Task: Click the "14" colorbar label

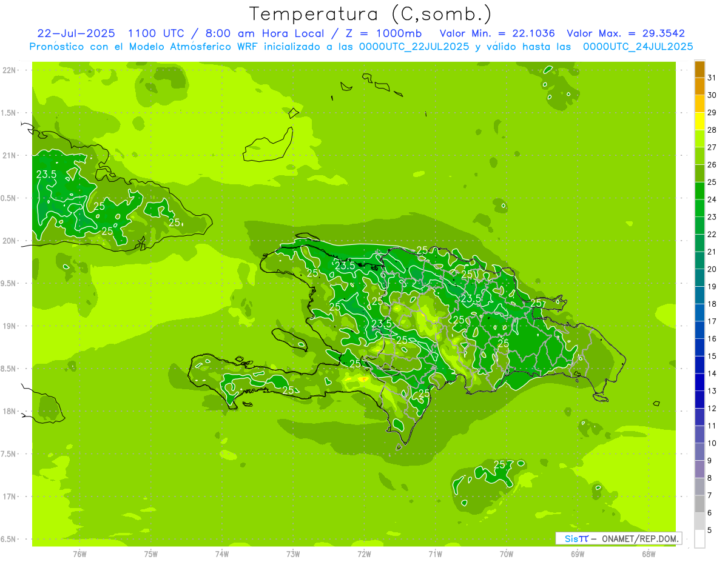Action: coord(712,373)
